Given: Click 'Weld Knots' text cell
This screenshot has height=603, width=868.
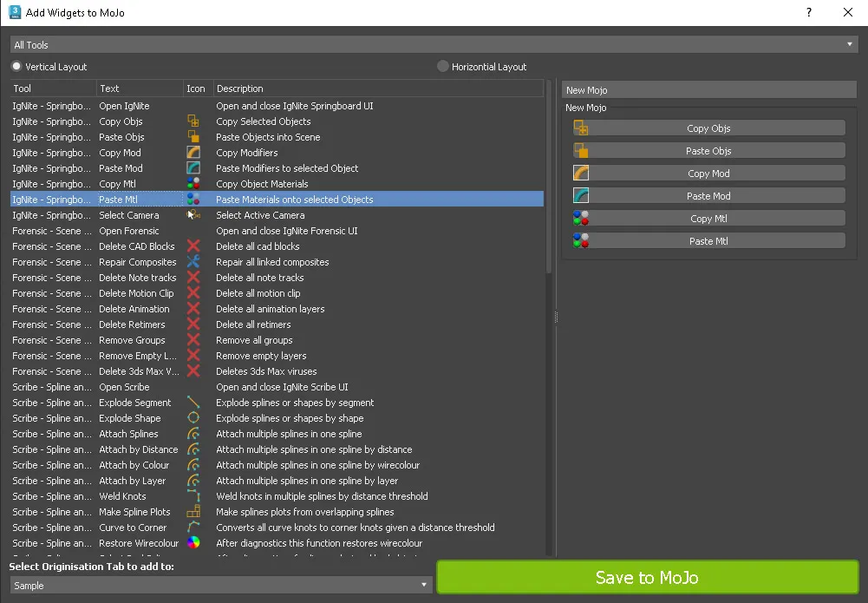Looking at the screenshot, I should tap(122, 496).
